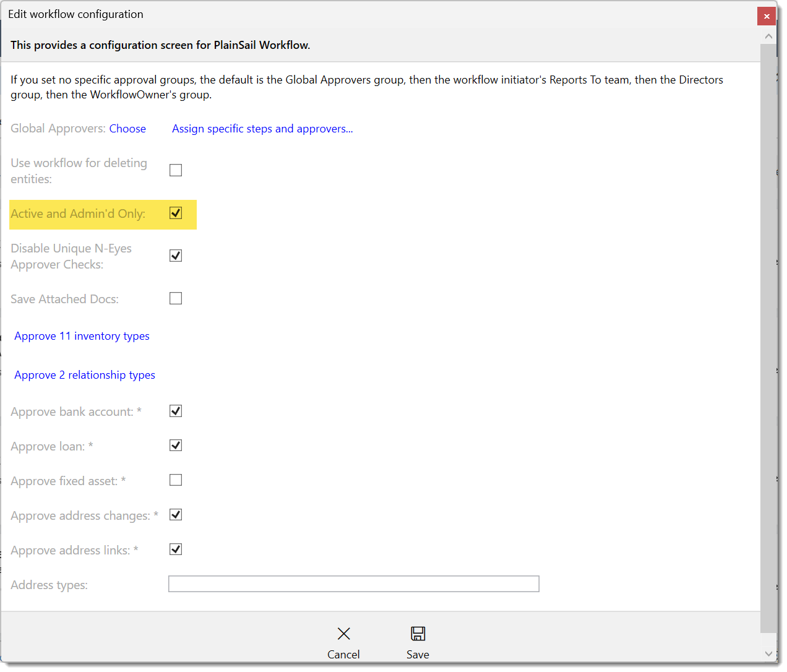Open Approve 11 inventory types link

pyautogui.click(x=82, y=336)
